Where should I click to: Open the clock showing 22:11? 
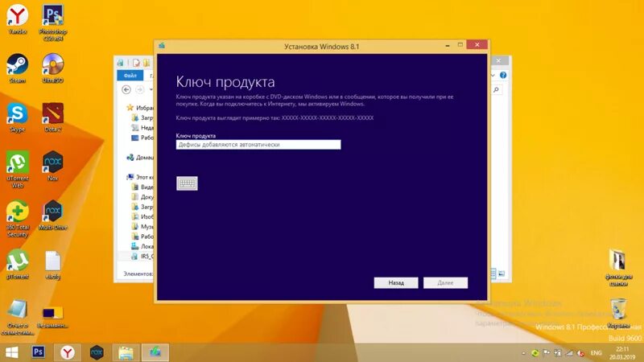tap(622, 353)
